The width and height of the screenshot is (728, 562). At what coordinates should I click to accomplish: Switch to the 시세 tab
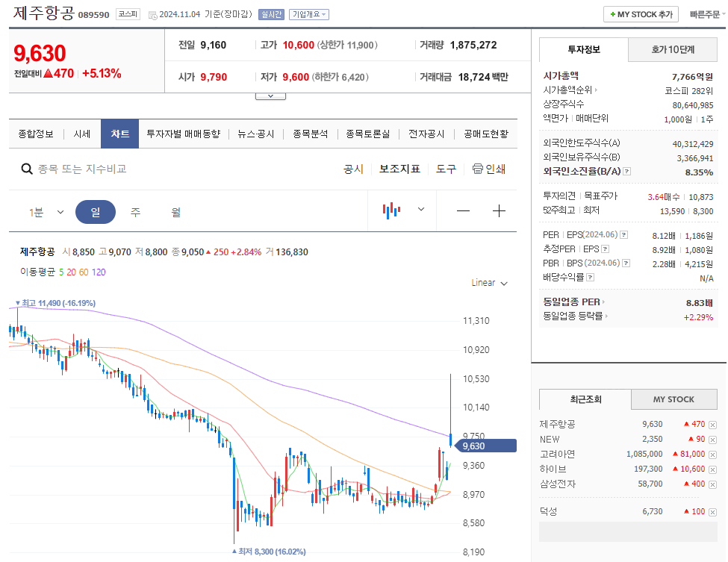(x=81, y=134)
